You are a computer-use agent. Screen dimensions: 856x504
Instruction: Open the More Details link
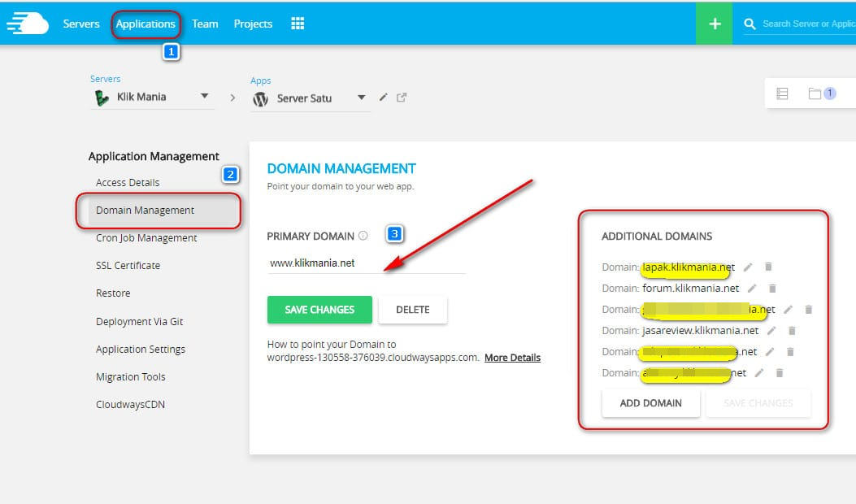click(x=513, y=358)
